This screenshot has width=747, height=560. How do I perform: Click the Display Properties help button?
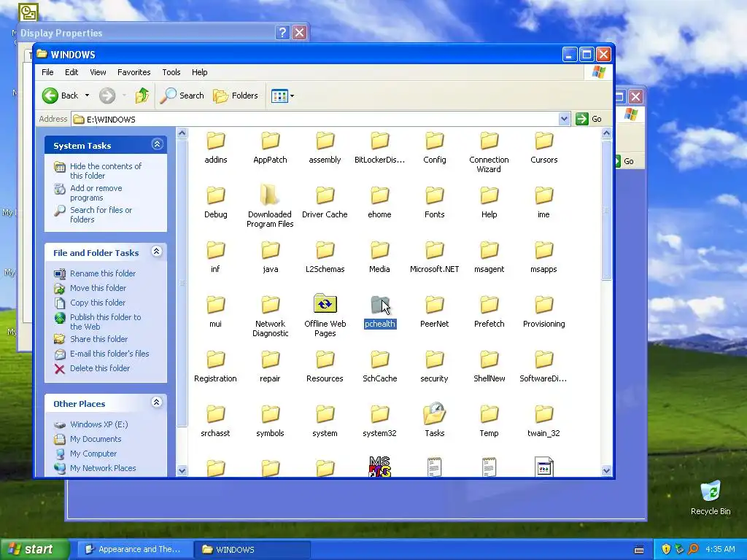click(282, 32)
